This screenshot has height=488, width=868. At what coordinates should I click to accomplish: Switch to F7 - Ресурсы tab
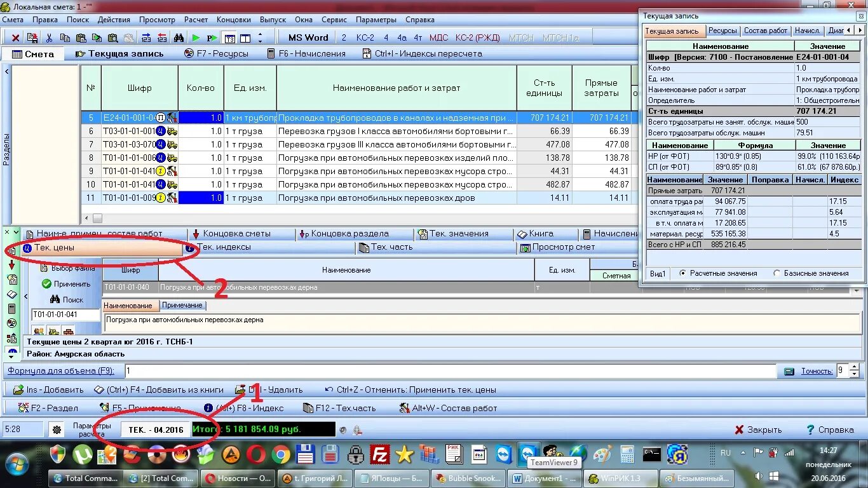216,54
